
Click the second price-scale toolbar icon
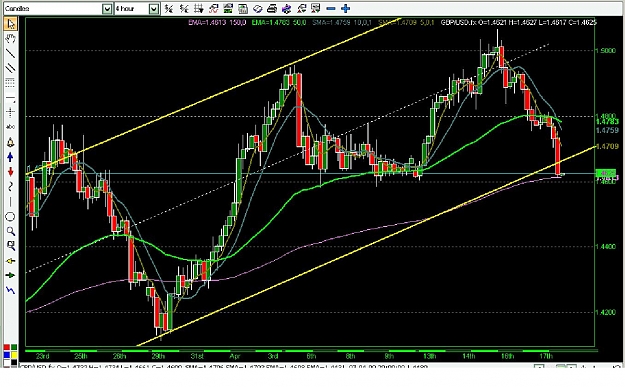point(184,9)
